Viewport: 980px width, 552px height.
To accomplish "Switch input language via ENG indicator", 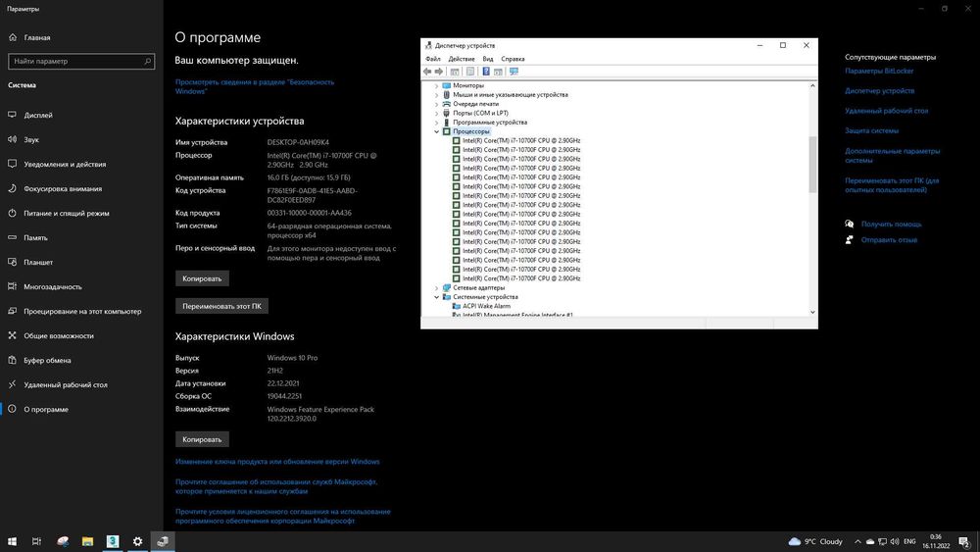I will coord(909,541).
